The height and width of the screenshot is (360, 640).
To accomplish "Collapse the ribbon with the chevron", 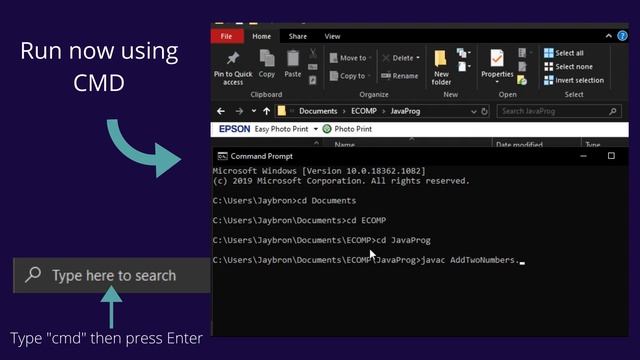I will pyautogui.click(x=609, y=36).
